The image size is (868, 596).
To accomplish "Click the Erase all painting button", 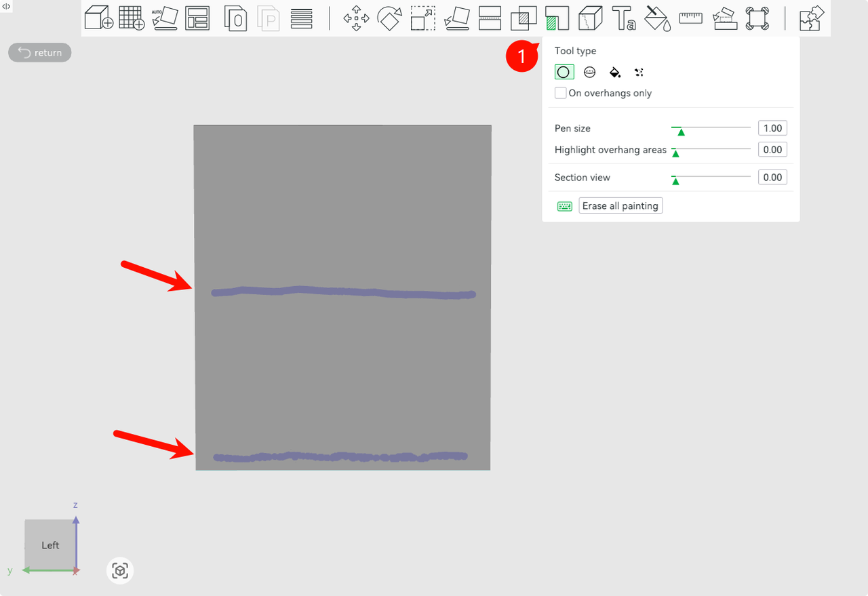I will (620, 205).
